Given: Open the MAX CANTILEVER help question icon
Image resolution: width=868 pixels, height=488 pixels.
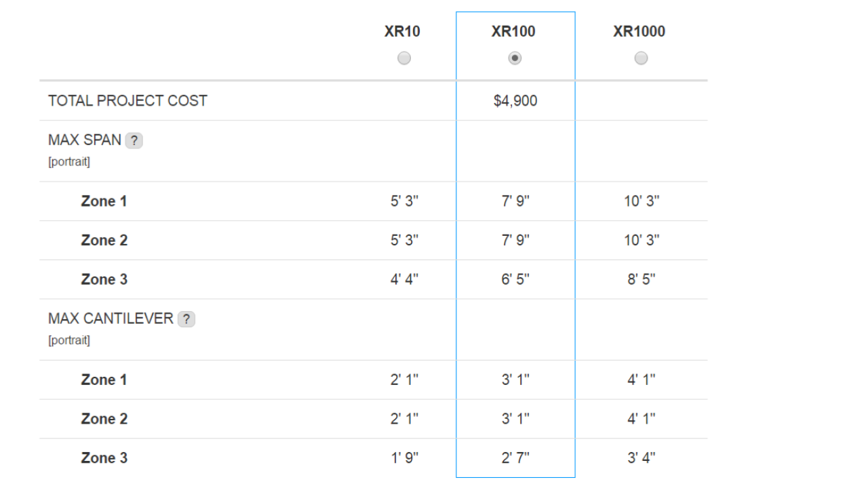Looking at the screenshot, I should [x=186, y=319].
